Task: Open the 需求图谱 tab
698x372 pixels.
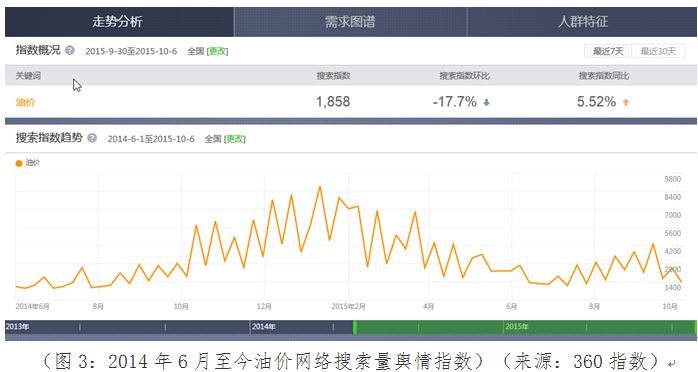Action: (350, 21)
